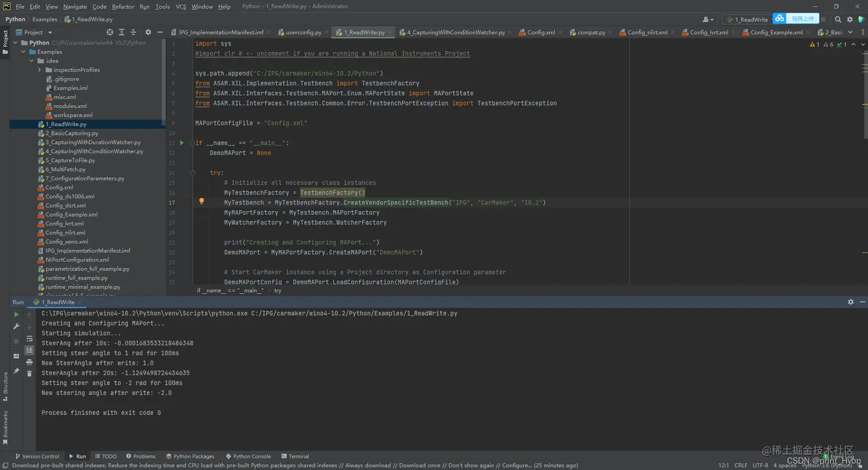Open the File menu
The width and height of the screenshot is (868, 470).
click(20, 6)
